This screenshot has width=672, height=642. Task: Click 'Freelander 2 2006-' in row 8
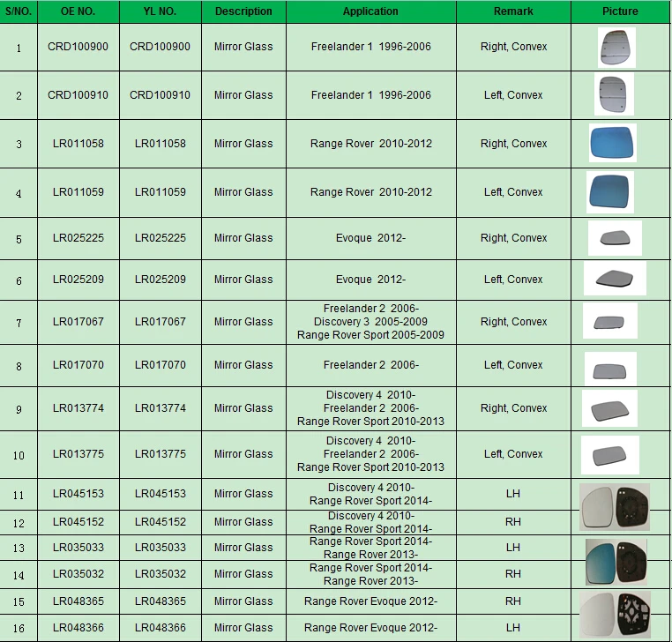[x=371, y=365]
